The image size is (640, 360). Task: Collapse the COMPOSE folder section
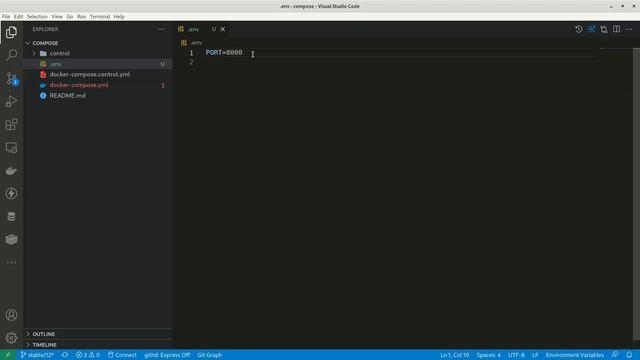pos(98,43)
